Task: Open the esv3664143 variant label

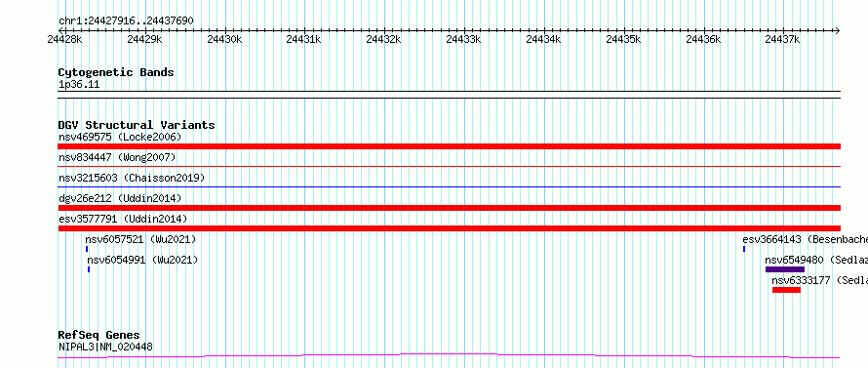Action: point(805,239)
